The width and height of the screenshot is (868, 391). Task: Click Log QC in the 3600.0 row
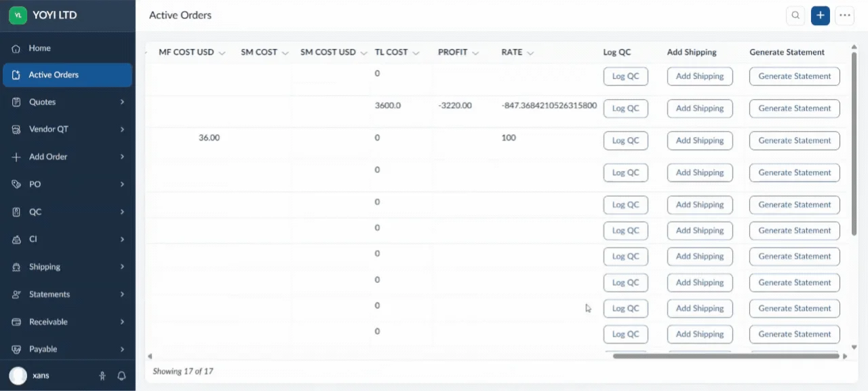coord(625,109)
